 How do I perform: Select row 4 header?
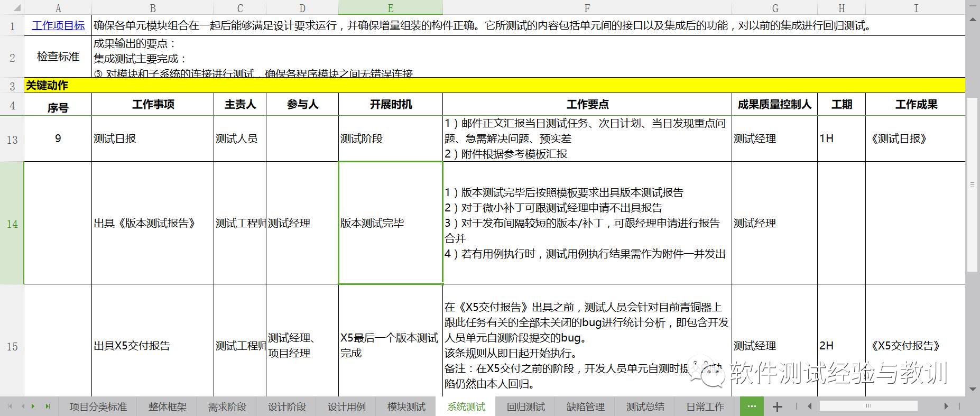(x=12, y=105)
